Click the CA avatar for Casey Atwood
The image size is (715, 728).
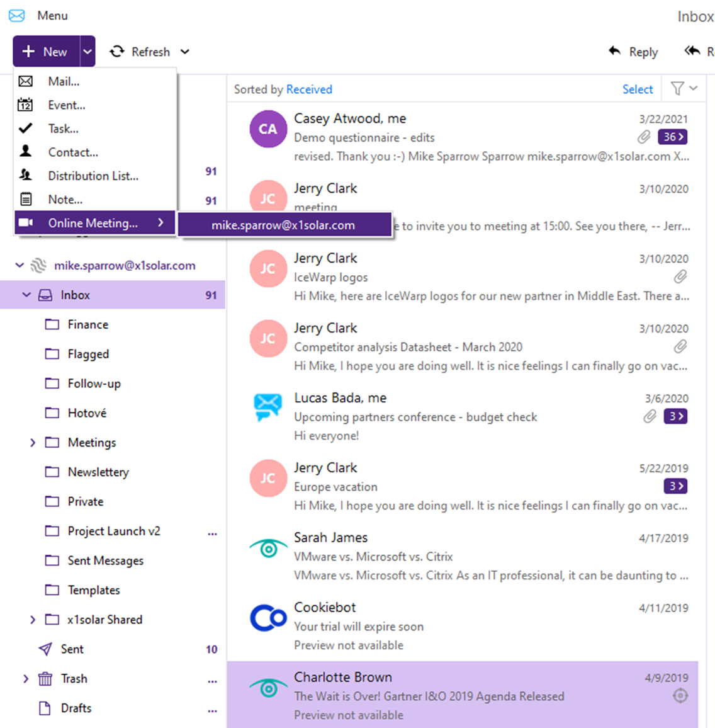(x=267, y=128)
